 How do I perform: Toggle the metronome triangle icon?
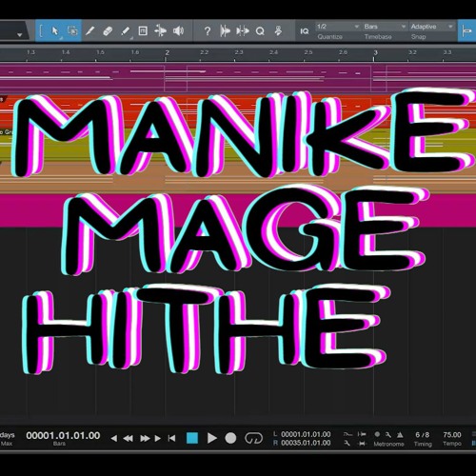pyautogui.click(x=400, y=434)
